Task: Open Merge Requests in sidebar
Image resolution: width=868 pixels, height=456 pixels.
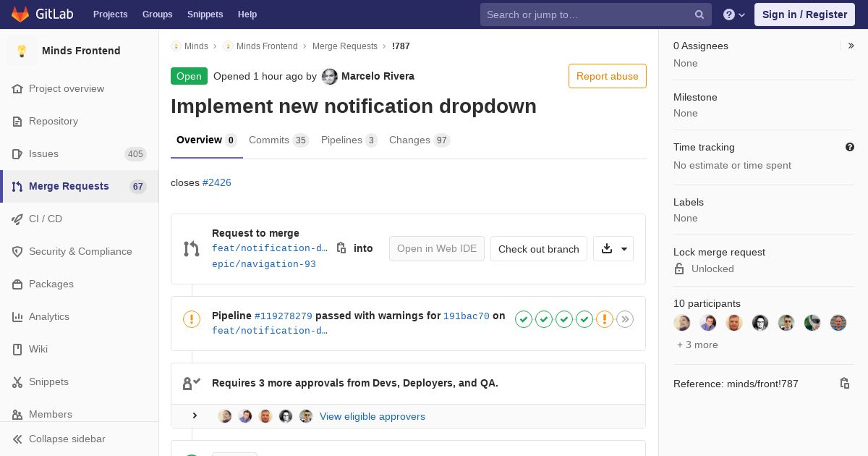Action: [x=80, y=186]
